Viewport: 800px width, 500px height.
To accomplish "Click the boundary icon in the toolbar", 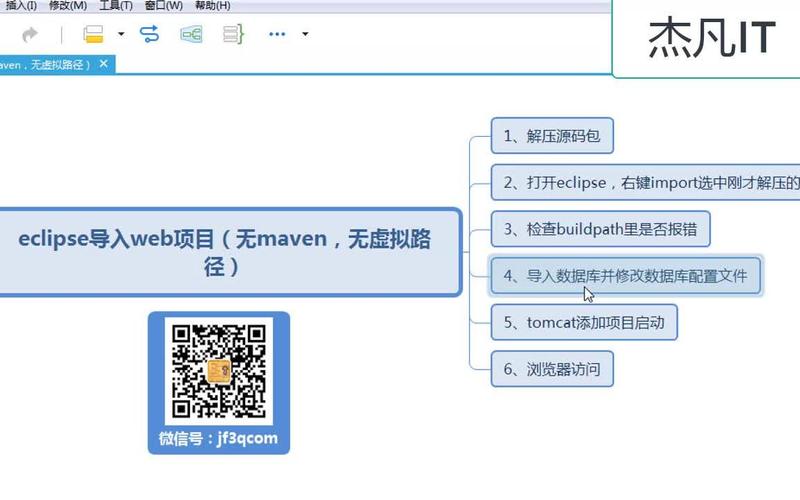I will [191, 34].
